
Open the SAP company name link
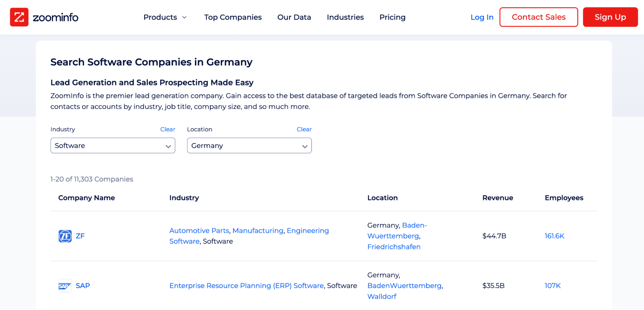pyautogui.click(x=83, y=286)
